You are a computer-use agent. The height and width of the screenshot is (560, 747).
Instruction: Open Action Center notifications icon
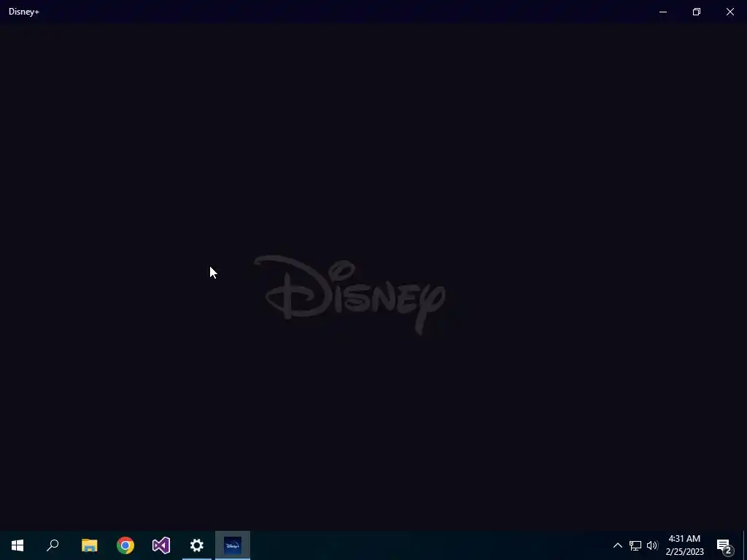point(724,545)
